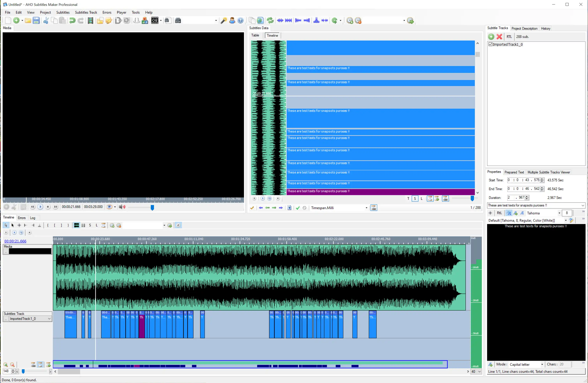Click the OS filmstrip icon

point(155,20)
